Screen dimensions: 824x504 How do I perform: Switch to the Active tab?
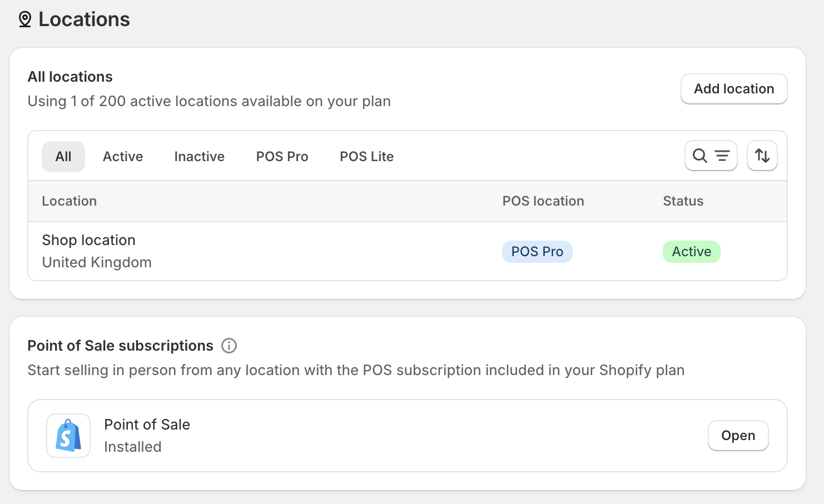(123, 157)
